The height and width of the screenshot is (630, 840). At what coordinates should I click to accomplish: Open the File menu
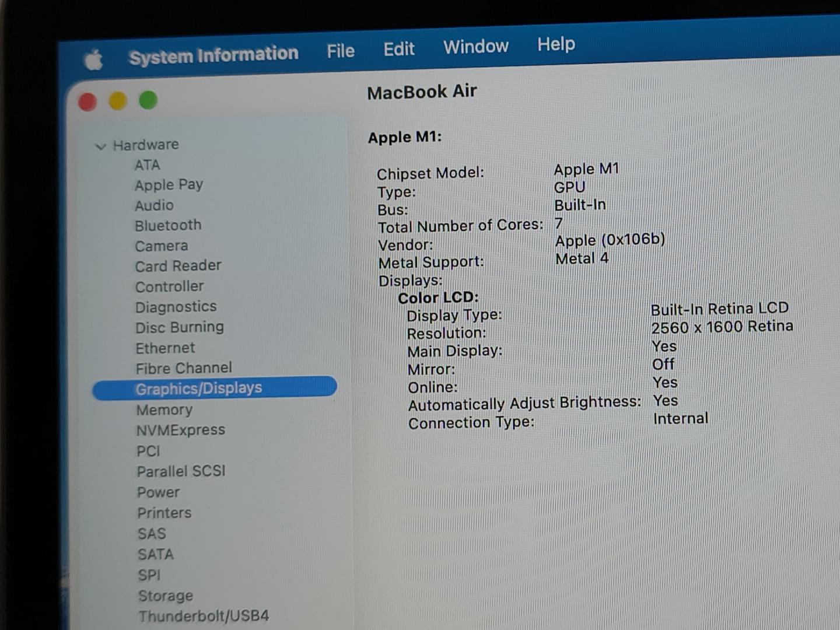coord(340,51)
